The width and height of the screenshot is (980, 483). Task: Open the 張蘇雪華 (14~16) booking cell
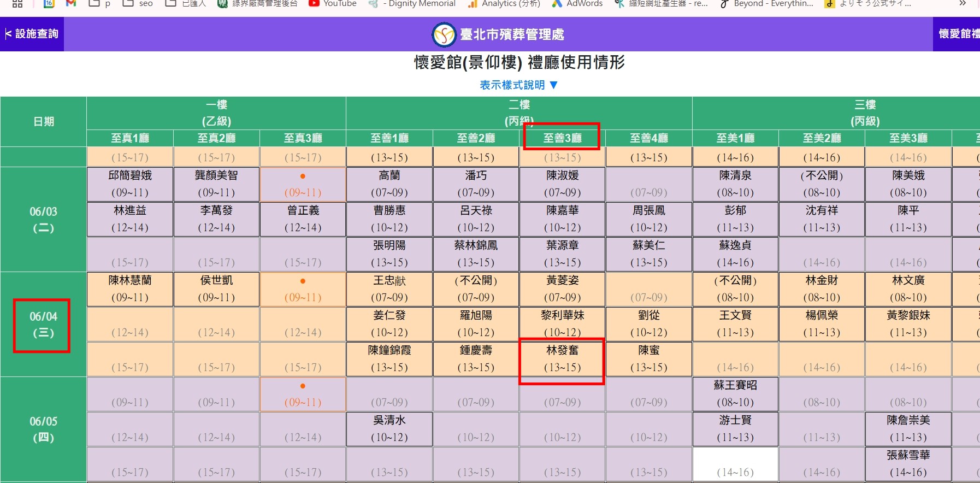pyautogui.click(x=908, y=464)
